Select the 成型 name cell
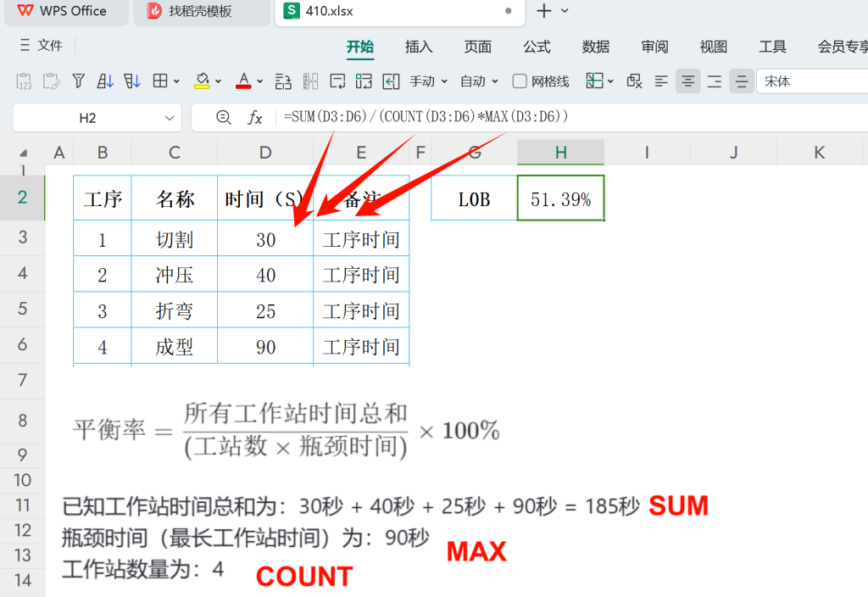 [x=175, y=346]
